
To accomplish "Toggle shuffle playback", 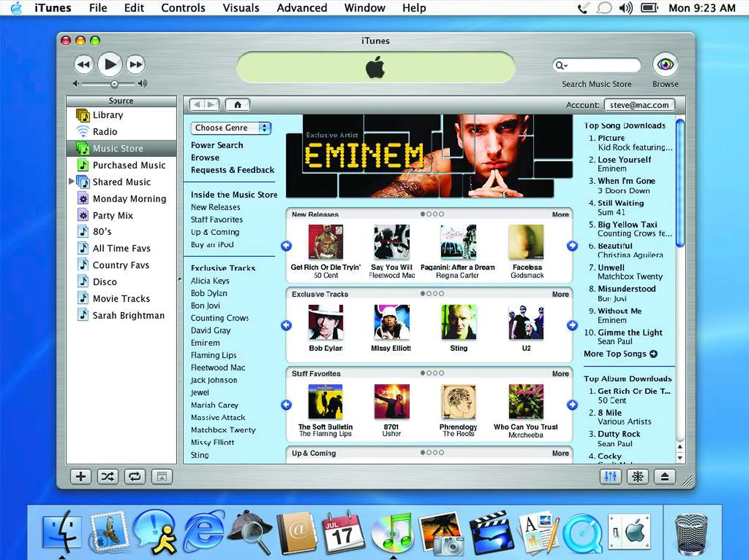I will coord(108,477).
